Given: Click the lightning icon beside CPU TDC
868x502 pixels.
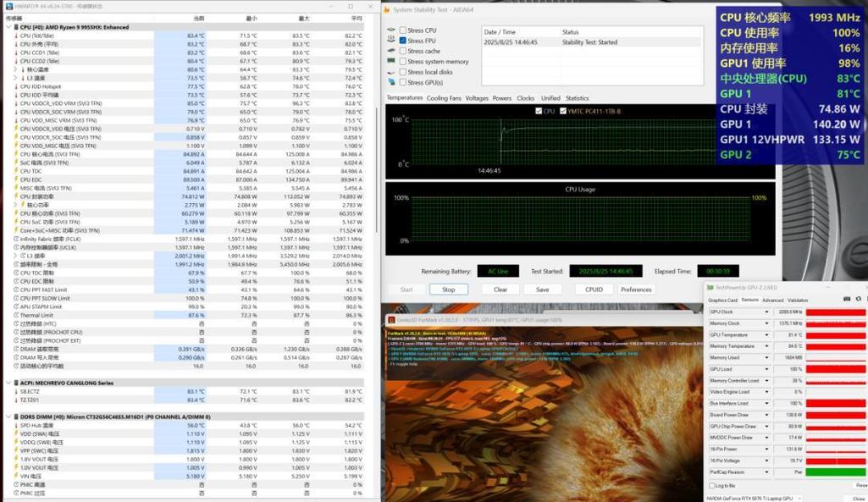Looking at the screenshot, I should (16, 171).
